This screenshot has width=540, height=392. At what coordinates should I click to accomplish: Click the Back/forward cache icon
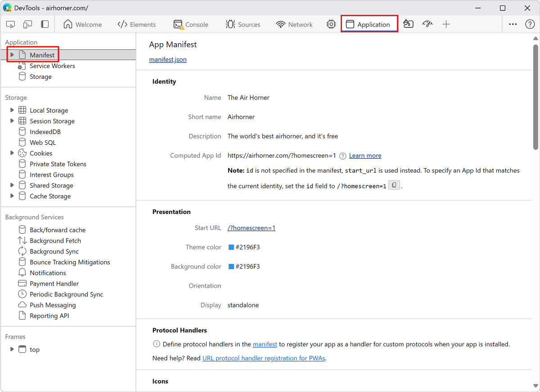click(22, 230)
